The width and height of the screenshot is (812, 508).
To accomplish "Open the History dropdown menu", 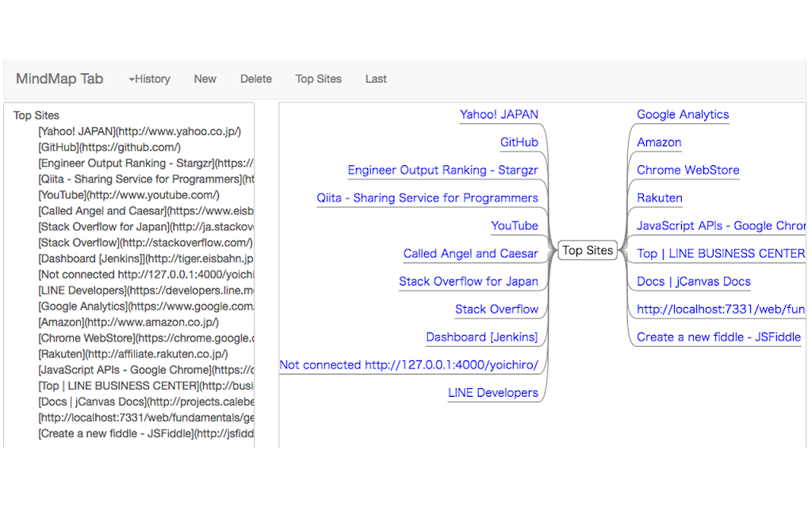I will [150, 79].
